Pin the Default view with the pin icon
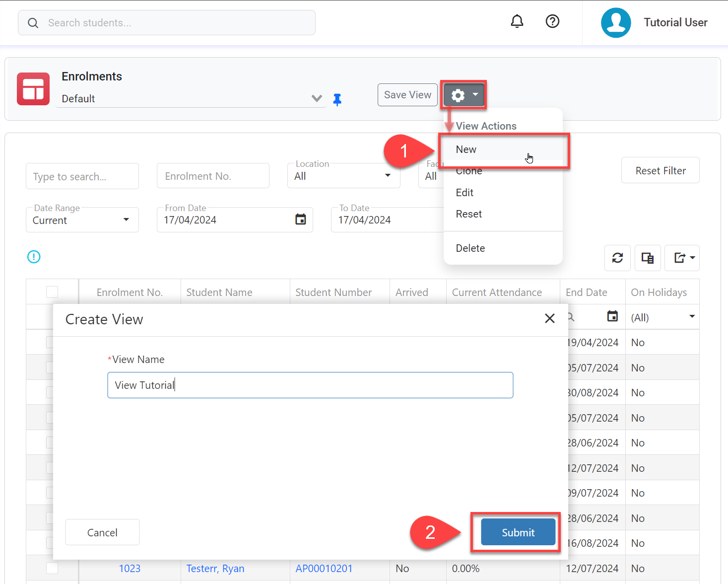This screenshot has height=584, width=728. click(337, 100)
